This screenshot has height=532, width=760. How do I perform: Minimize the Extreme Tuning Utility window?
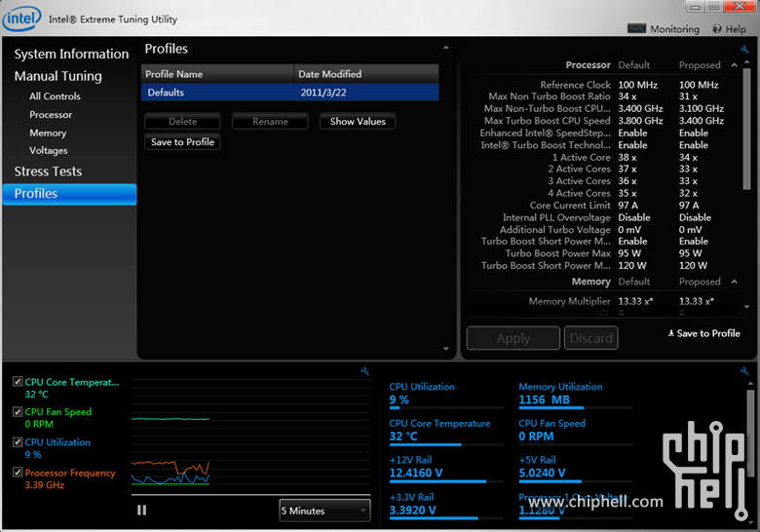click(x=695, y=7)
